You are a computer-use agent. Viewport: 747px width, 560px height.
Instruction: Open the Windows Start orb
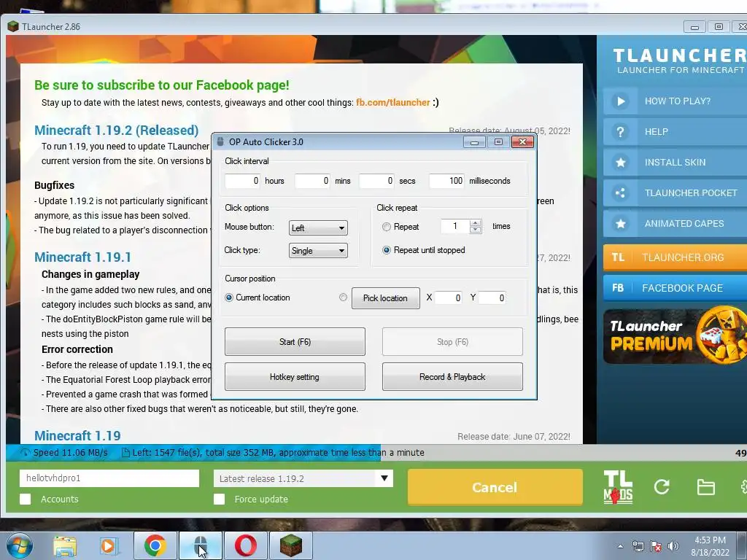point(20,545)
